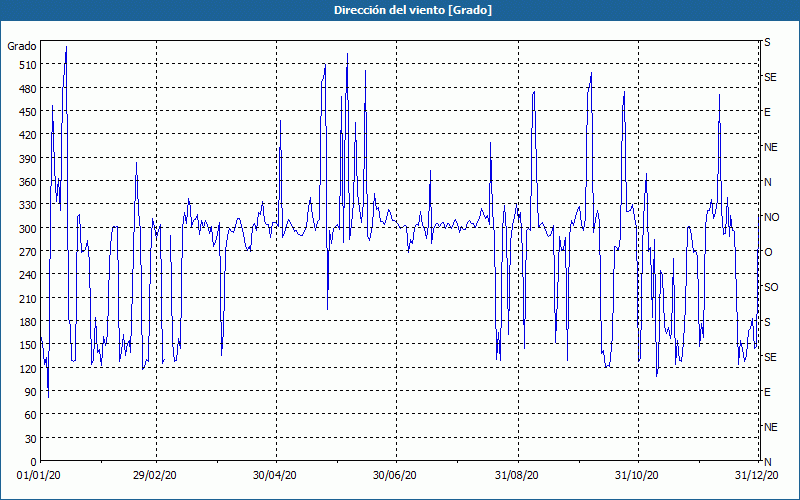Select the 360 degree tick label

28,182
